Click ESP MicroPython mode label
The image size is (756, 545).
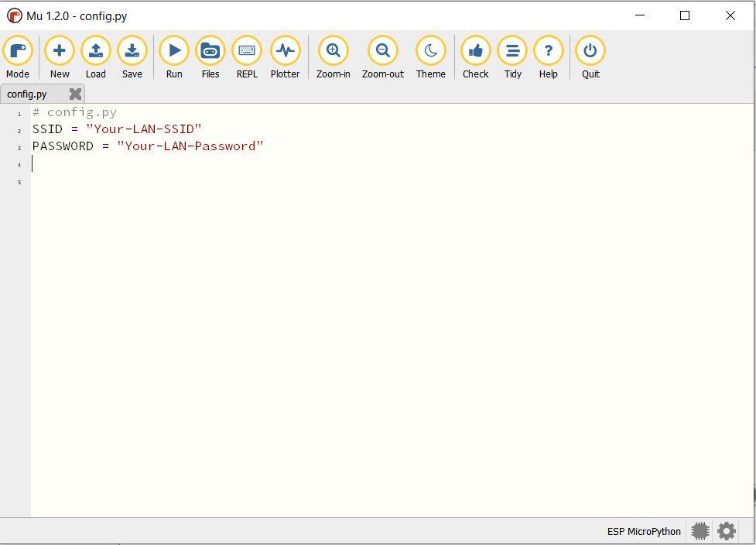pyautogui.click(x=644, y=532)
